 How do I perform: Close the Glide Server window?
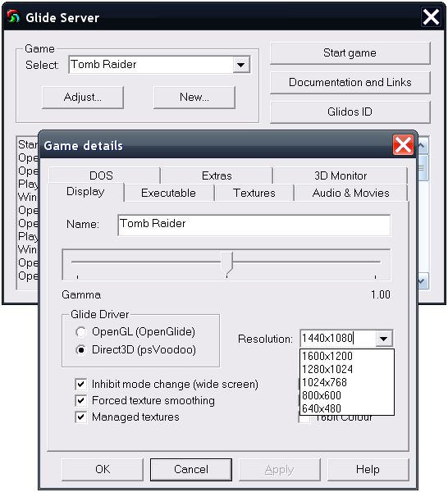(431, 16)
